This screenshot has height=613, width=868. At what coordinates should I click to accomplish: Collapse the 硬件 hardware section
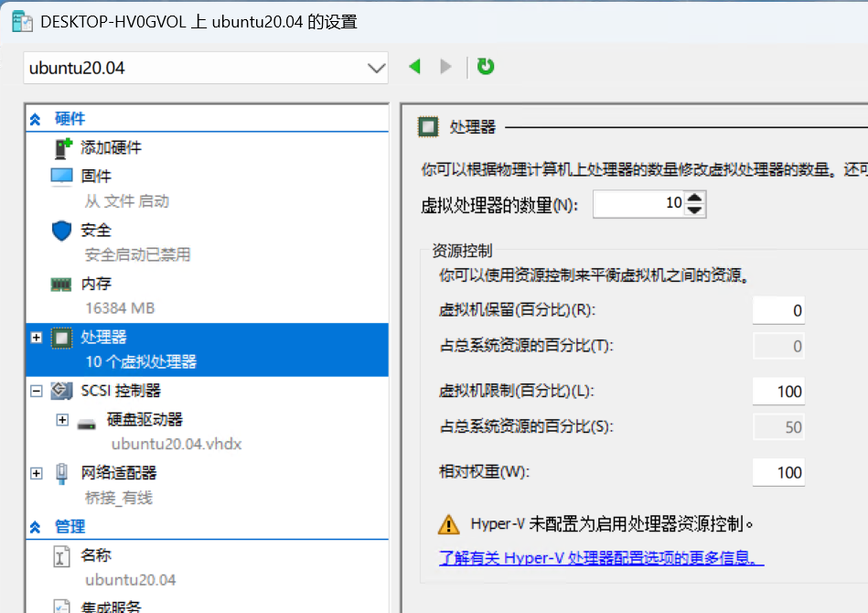point(36,119)
